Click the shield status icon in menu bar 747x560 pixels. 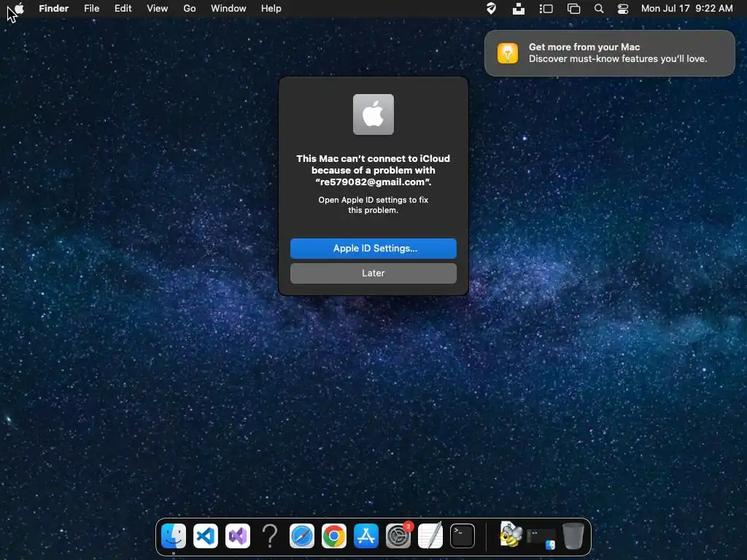tap(491, 9)
